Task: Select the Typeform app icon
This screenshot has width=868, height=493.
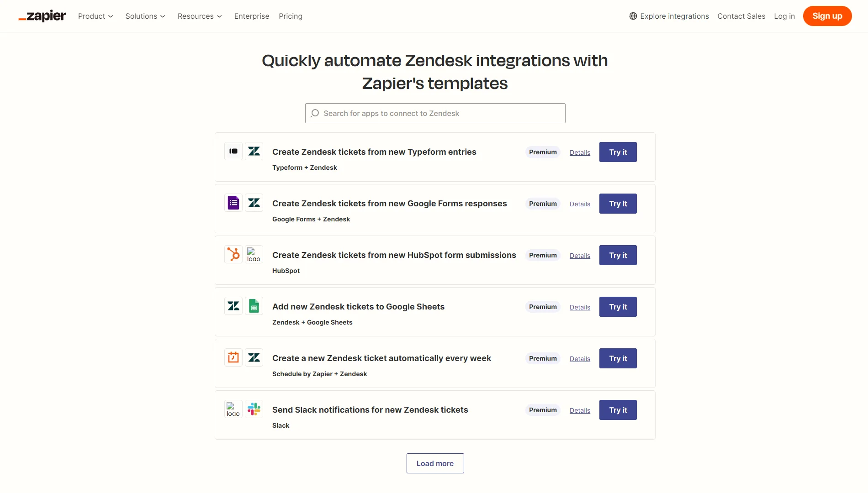Action: (233, 151)
